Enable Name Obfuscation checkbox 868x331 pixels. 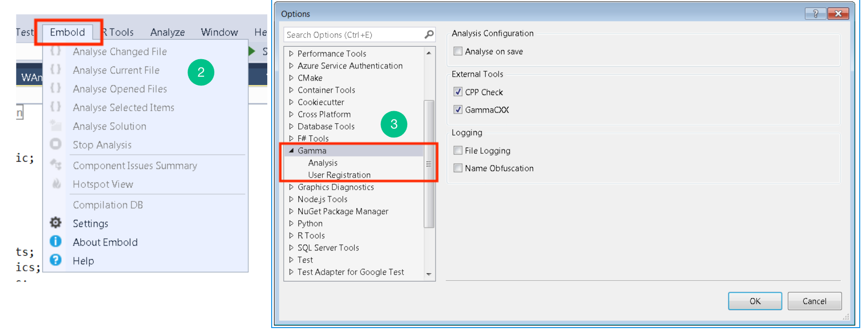click(458, 168)
